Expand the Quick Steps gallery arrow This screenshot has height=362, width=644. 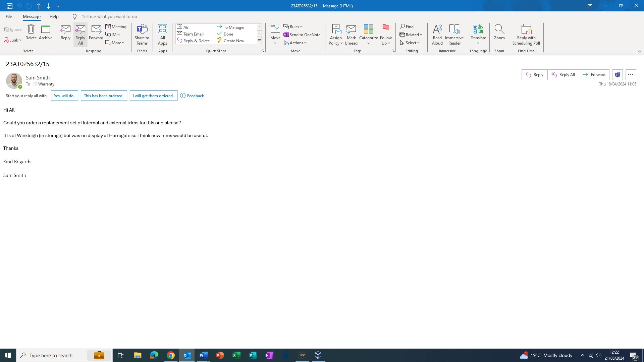tap(259, 41)
